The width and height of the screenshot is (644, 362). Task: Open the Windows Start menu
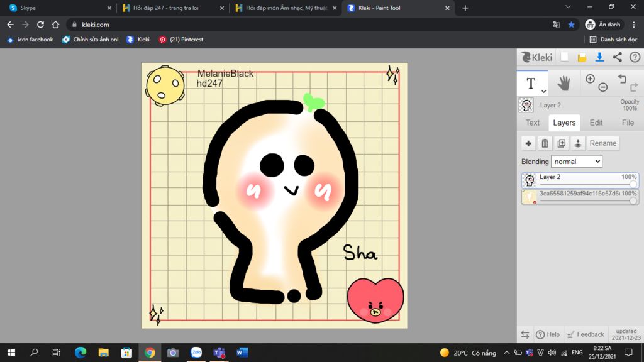pos(11,353)
